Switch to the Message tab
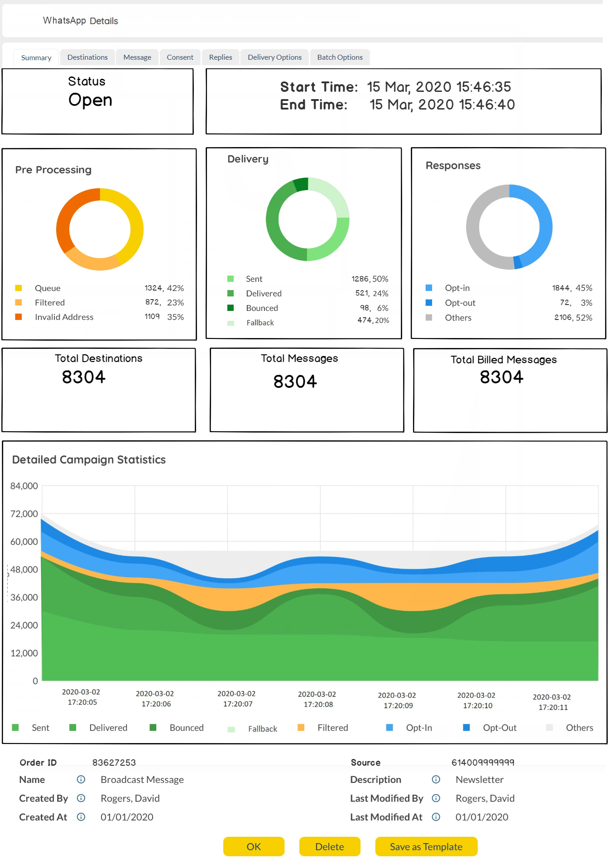 [x=137, y=57]
